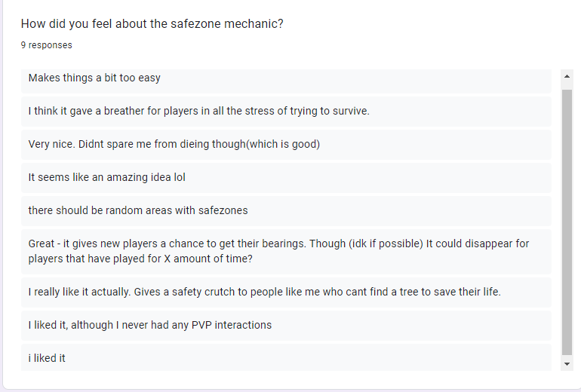The height and width of the screenshot is (392, 581).
Task: Click the safezone mechanic question title
Action: coord(152,23)
